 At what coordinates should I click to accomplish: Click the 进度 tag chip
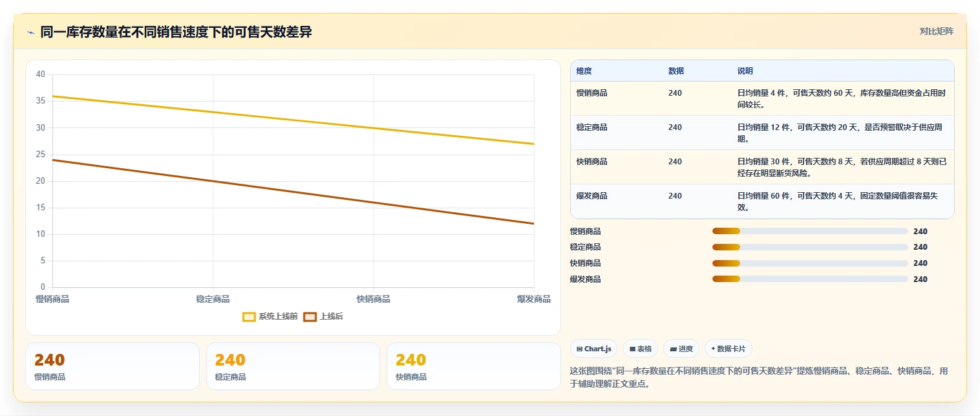point(681,349)
